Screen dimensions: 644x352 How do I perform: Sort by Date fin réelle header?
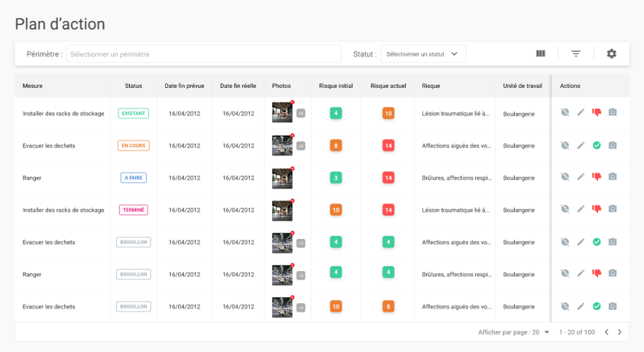click(x=238, y=86)
